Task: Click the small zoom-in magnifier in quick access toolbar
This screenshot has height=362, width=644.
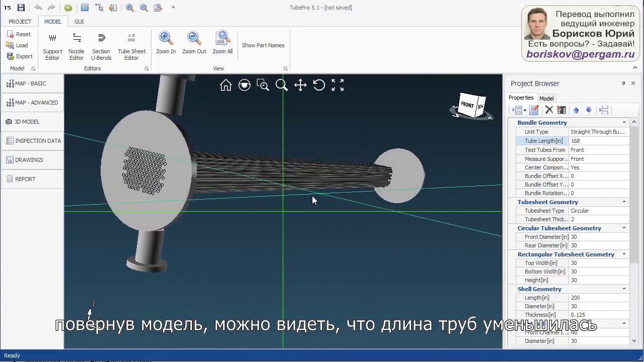Action: 130,8
